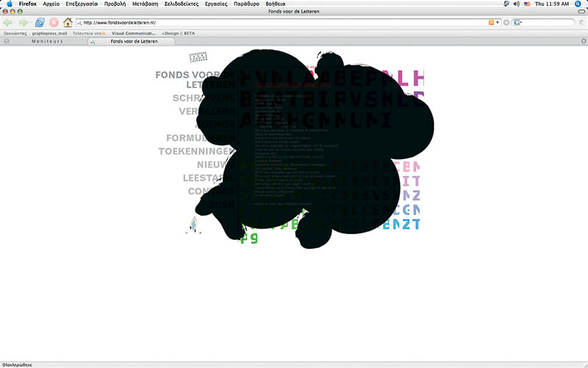
Task: Open the FORMULIEREN navigation link
Action: click(x=201, y=138)
